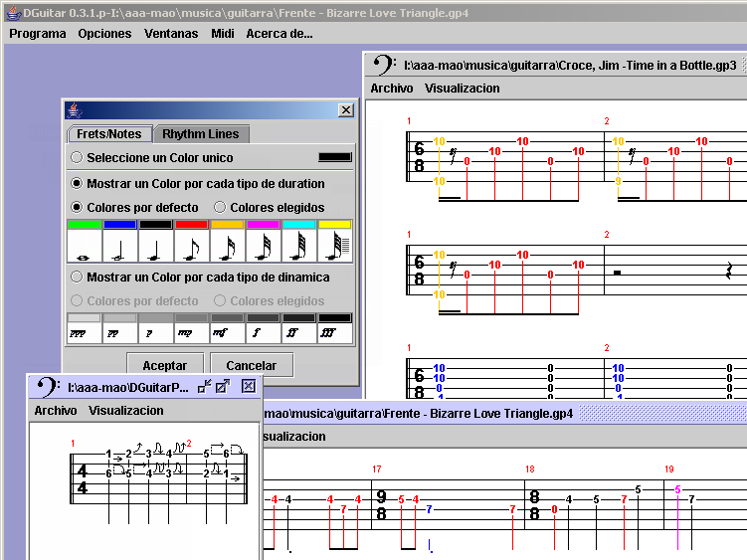This screenshot has width=747, height=560.
Task: Click the orange sixteenth-note color swatch
Action: (227, 225)
